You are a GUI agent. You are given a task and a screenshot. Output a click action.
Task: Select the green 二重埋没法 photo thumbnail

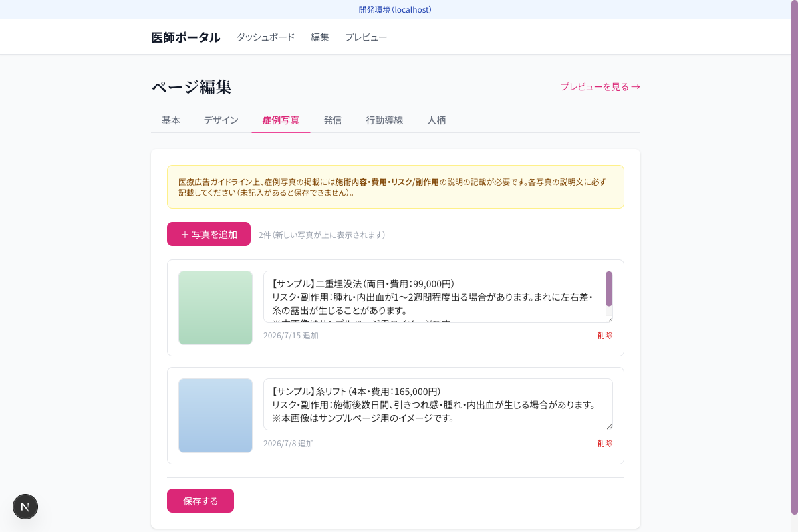click(x=215, y=308)
